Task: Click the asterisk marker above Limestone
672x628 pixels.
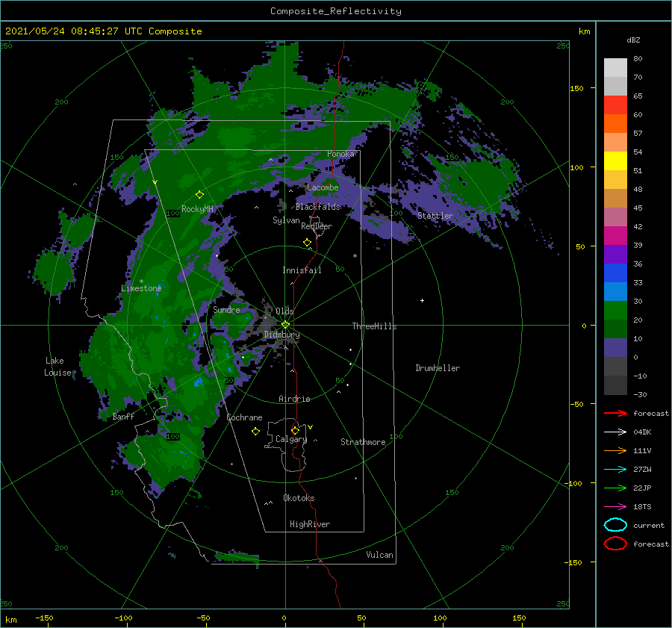Action: coord(141,282)
